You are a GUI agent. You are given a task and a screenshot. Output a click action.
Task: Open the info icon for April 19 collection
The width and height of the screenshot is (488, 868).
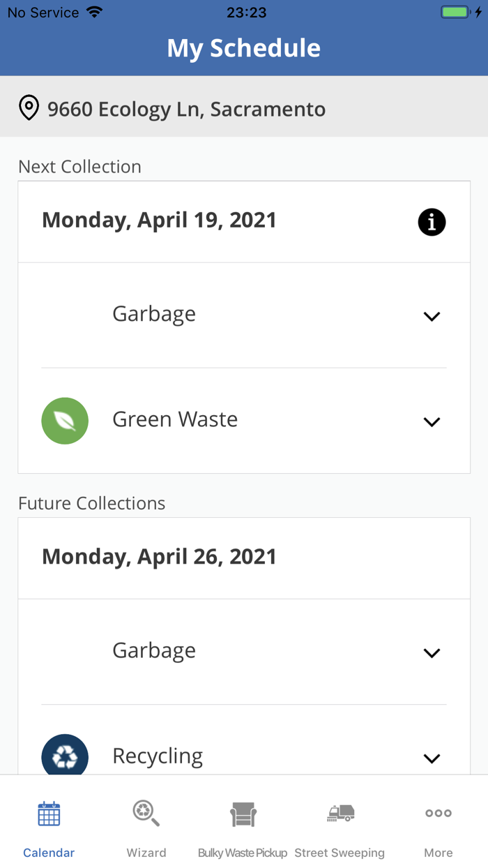tap(432, 222)
